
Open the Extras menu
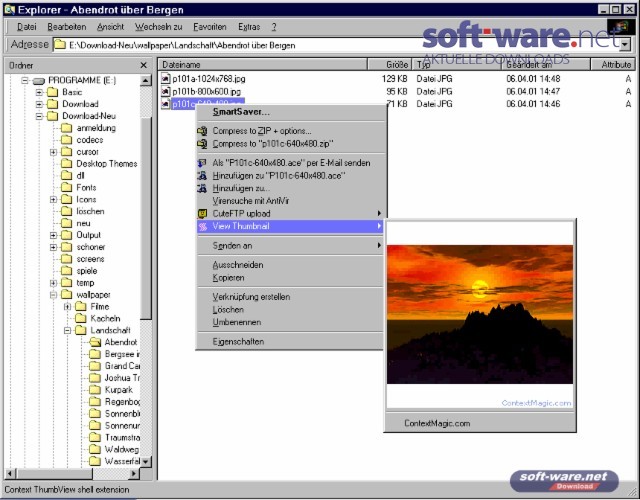(249, 27)
